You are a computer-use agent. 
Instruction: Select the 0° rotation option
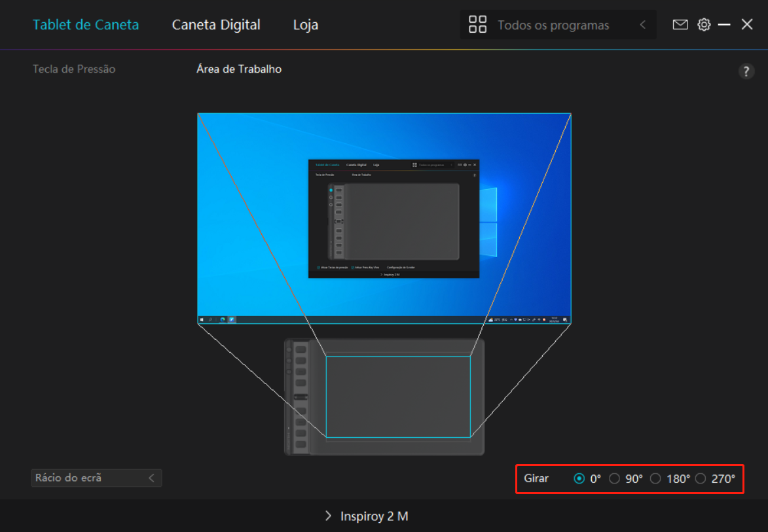(579, 478)
